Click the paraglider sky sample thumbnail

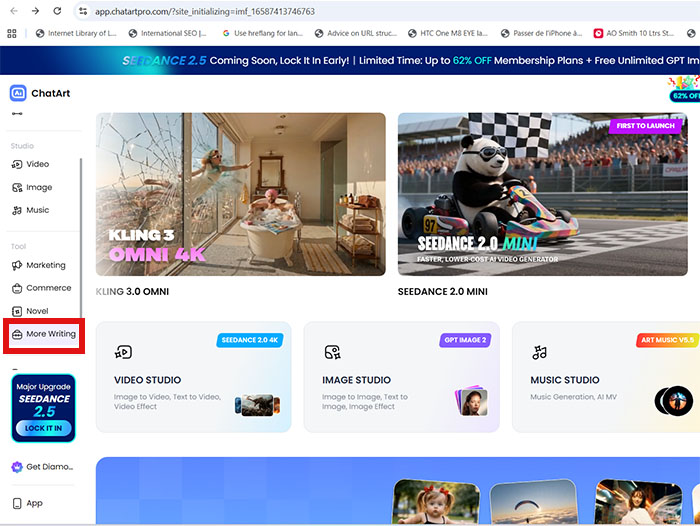533,502
